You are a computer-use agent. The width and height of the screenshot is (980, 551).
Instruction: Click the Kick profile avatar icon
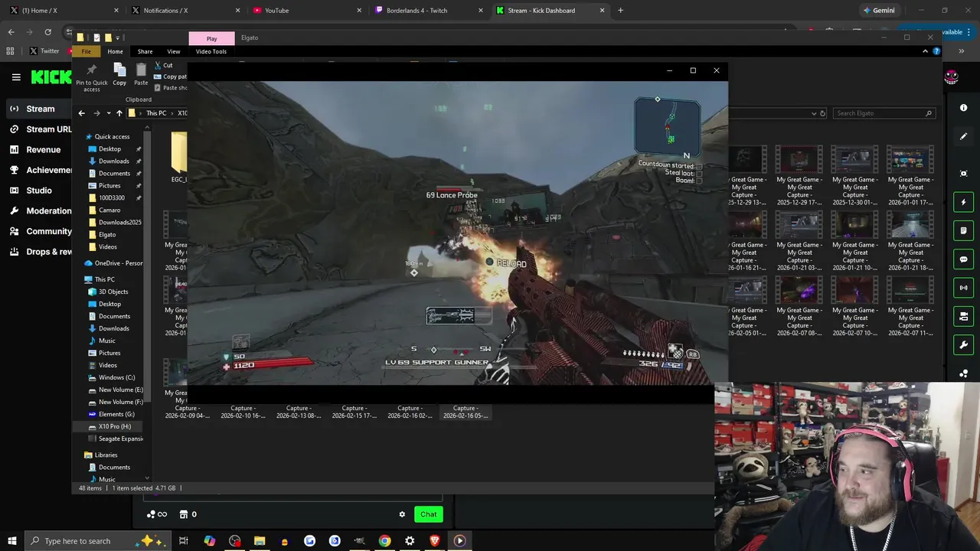click(x=951, y=77)
